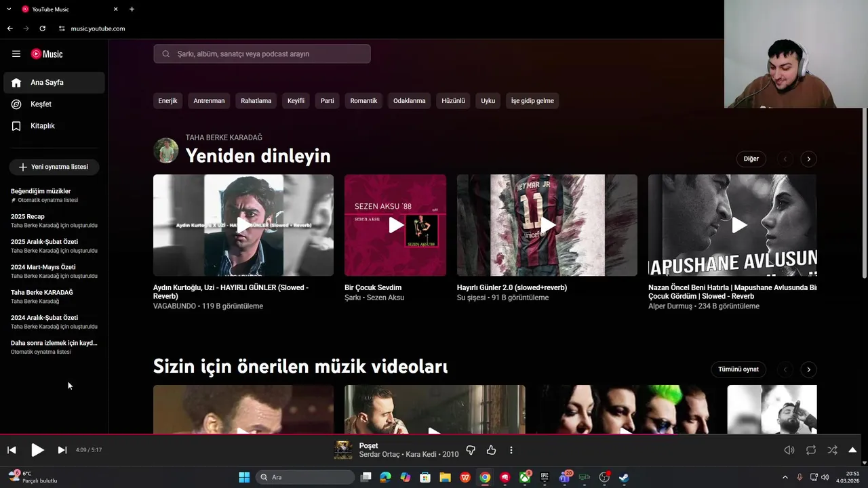
Task: Click the song search input field
Action: point(262,54)
